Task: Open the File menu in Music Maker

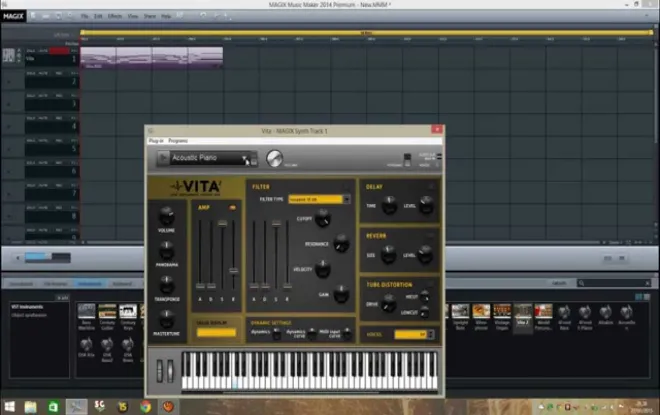Action: point(85,16)
